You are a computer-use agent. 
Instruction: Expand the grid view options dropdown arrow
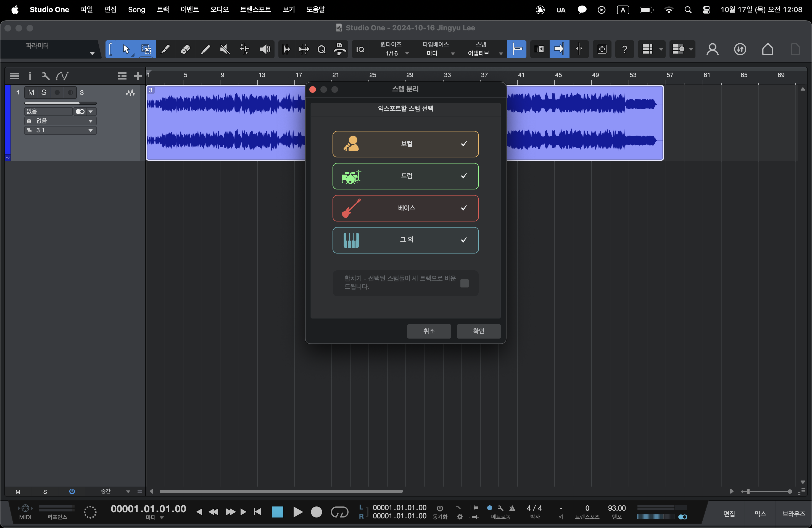click(661, 49)
